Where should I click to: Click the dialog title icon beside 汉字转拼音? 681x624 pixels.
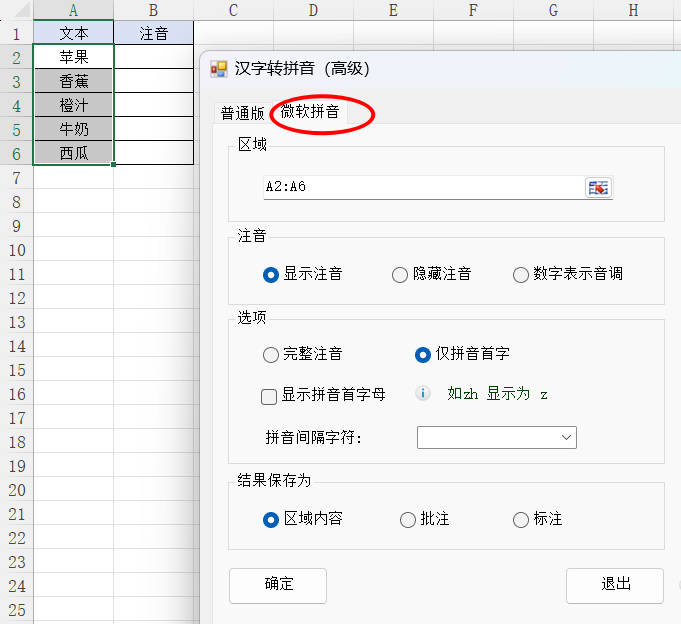pyautogui.click(x=218, y=68)
